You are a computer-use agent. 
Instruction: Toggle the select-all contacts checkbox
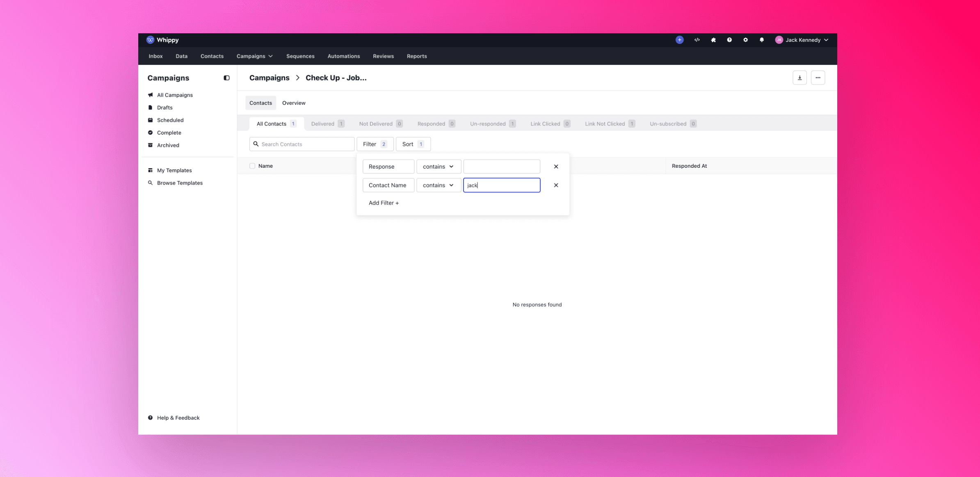[x=253, y=166]
